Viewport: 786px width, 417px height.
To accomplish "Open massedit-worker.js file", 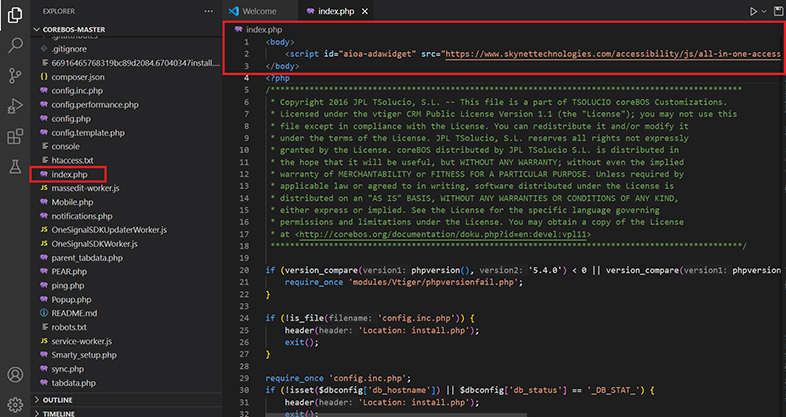I will click(x=85, y=188).
